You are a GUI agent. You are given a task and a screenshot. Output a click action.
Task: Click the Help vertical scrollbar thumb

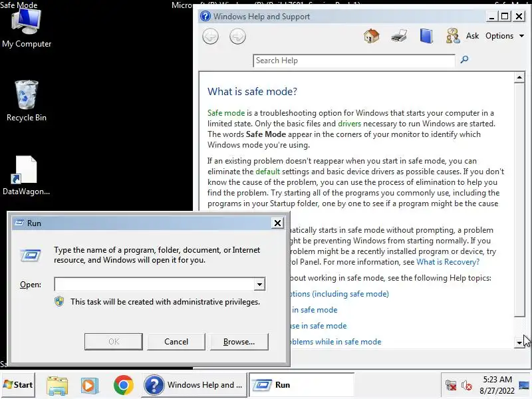(x=519, y=200)
